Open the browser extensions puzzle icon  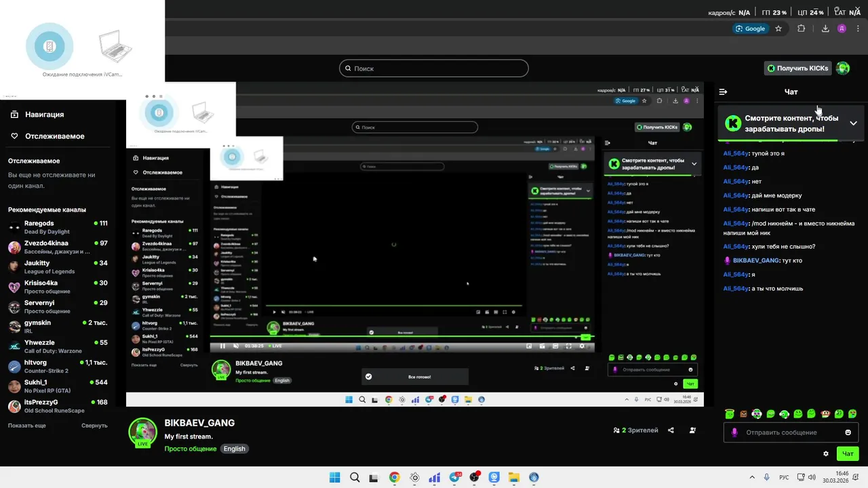point(802,28)
